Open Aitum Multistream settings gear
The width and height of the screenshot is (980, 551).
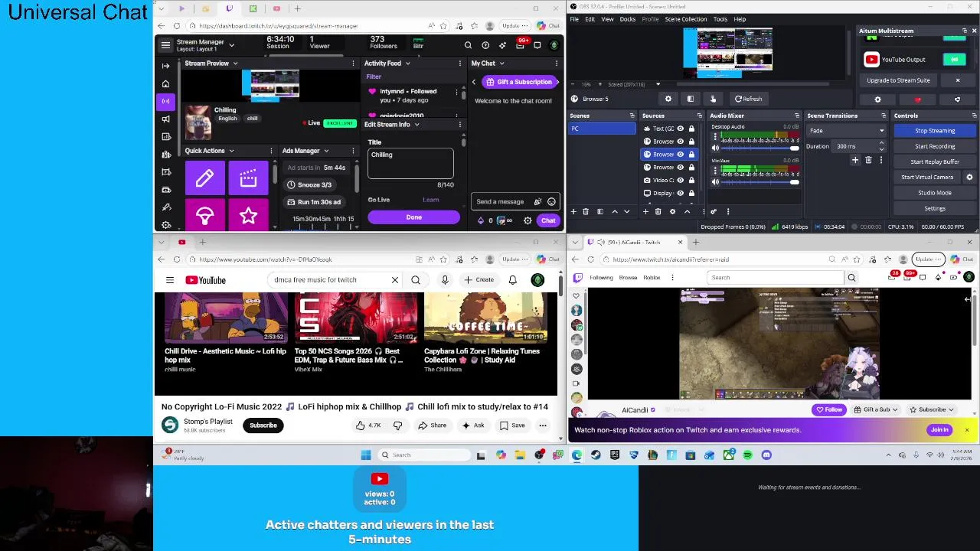click(877, 99)
